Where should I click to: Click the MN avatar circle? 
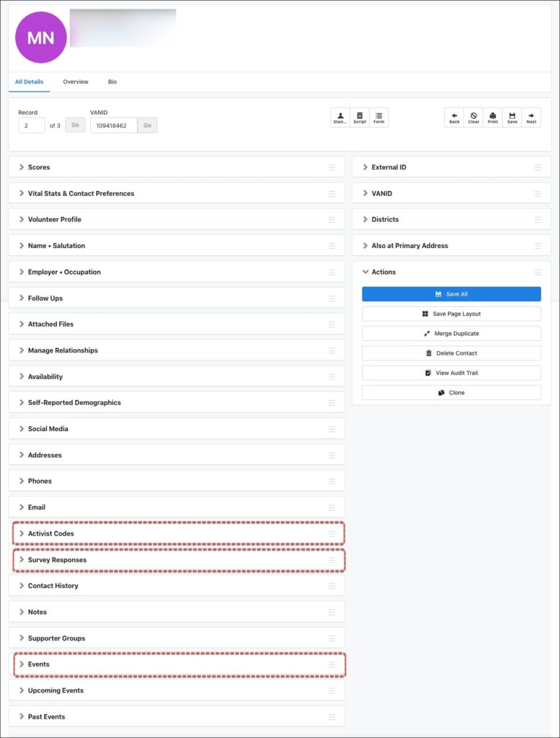pyautogui.click(x=41, y=37)
